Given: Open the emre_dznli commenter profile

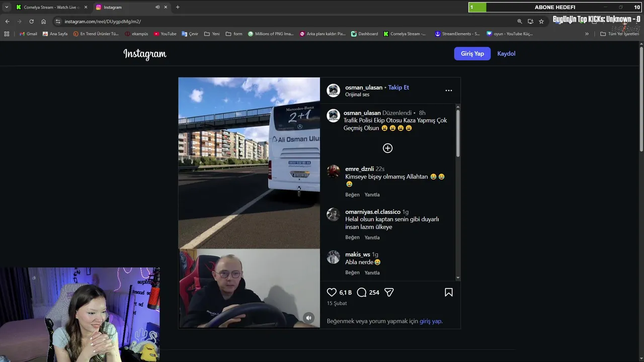Looking at the screenshot, I should pos(359,169).
